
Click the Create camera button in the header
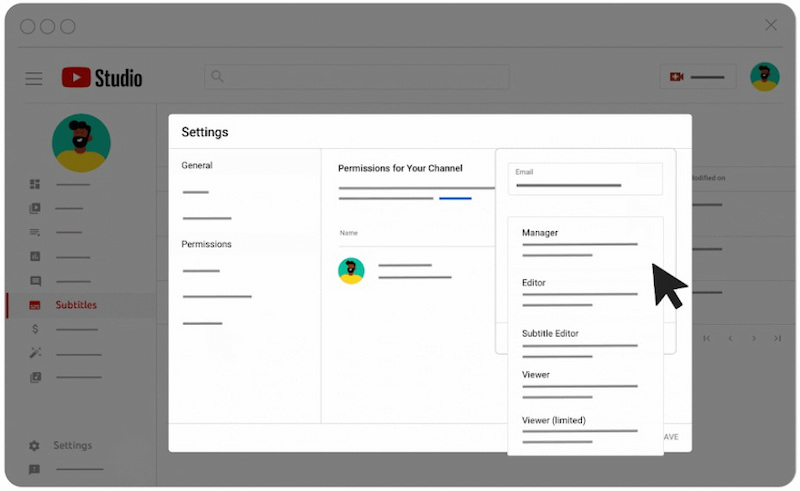click(x=697, y=77)
